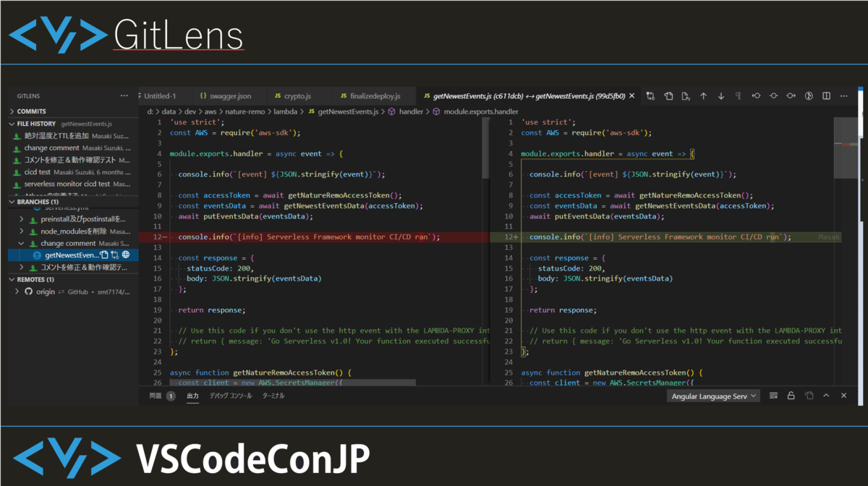Click the middle commit revision navigation icon
The image size is (868, 486).
pos(773,95)
